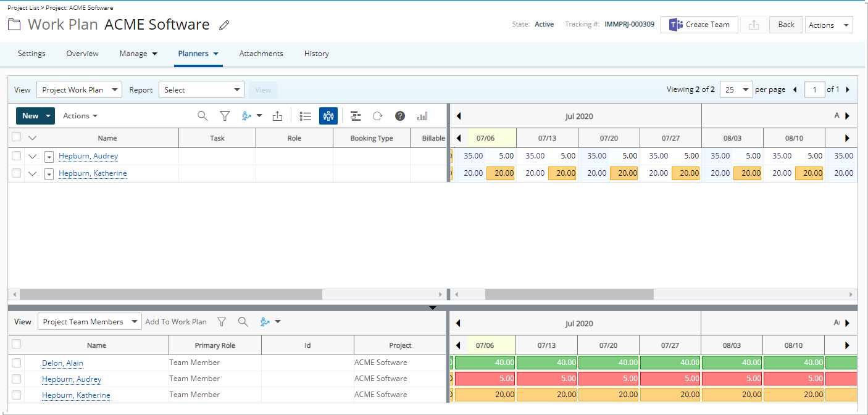Click the filter funnel in the work plan toolbar
This screenshot has width=868, height=415.
225,116
